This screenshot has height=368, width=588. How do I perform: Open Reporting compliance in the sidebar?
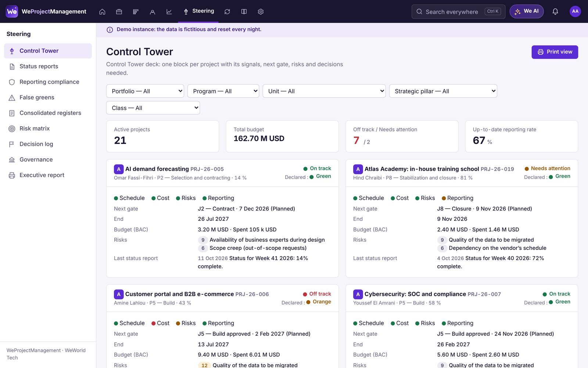coord(48,82)
